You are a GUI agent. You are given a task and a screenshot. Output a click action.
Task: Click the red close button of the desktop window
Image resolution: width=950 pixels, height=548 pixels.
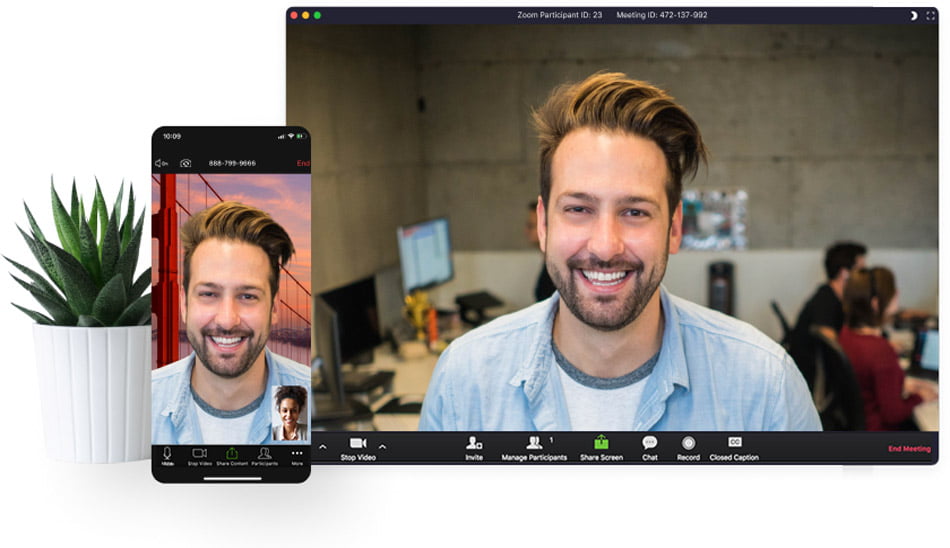[x=294, y=15]
